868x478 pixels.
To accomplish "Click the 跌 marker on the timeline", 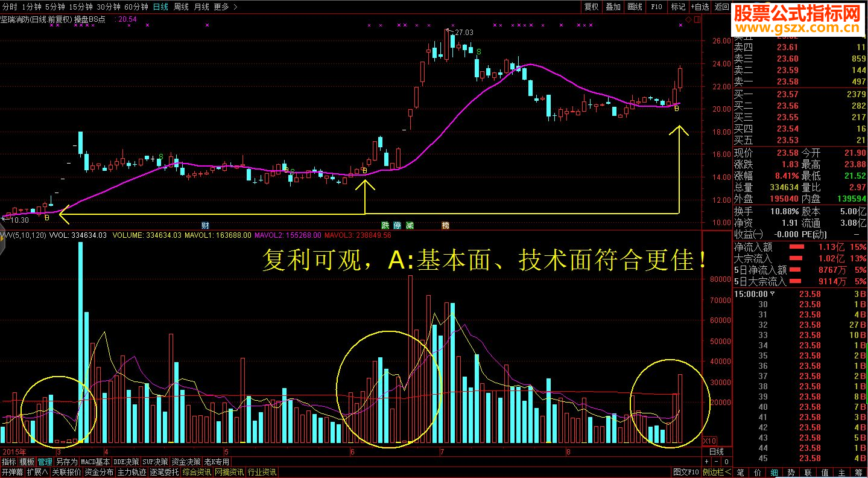I will point(385,225).
